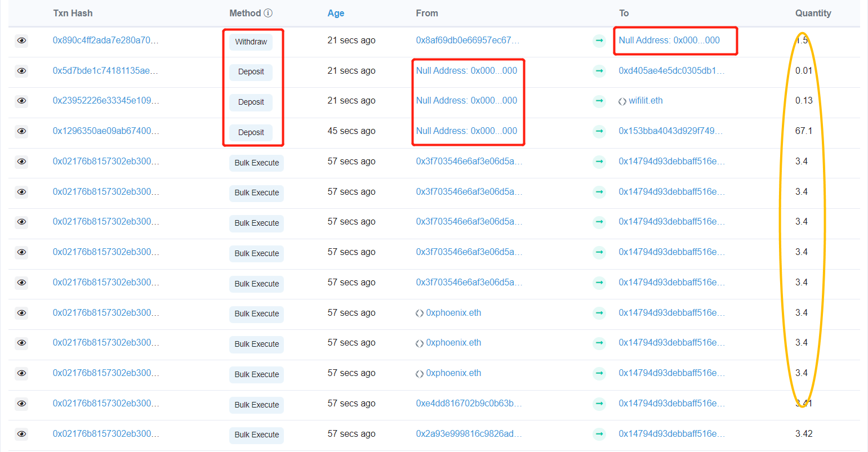Image resolution: width=868 pixels, height=452 pixels.
Task: Click Bulk Execute badge in 3.42 row
Action: 256,435
